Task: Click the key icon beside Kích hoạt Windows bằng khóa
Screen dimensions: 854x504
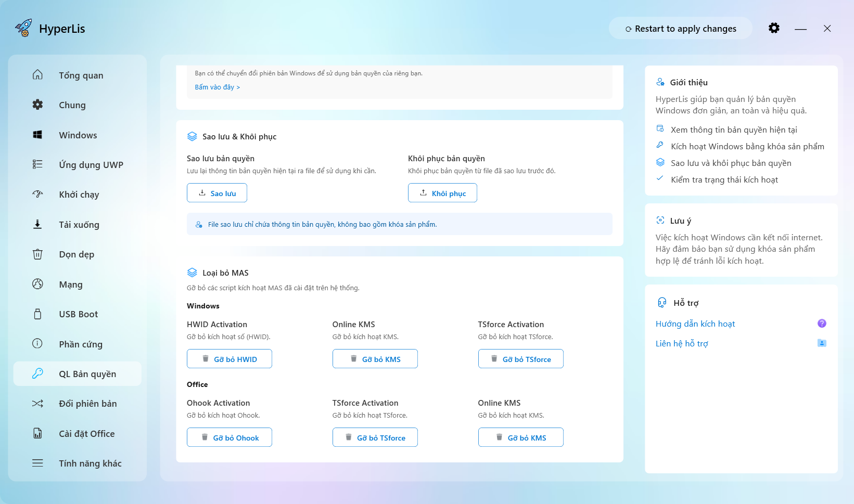Action: point(660,145)
